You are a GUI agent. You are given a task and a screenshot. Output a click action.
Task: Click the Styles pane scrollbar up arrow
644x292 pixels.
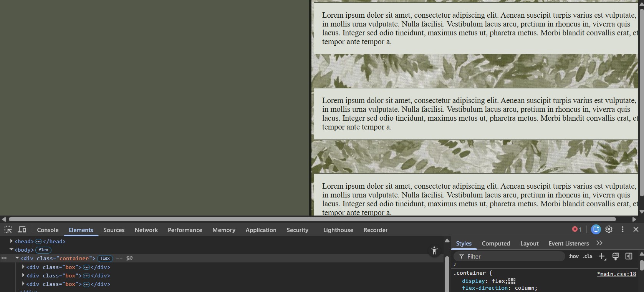641,254
